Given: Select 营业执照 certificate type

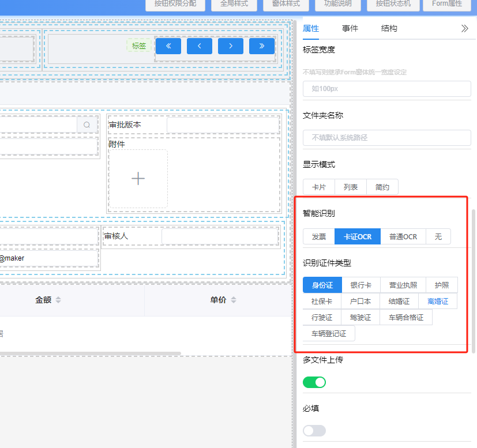Looking at the screenshot, I should [403, 285].
